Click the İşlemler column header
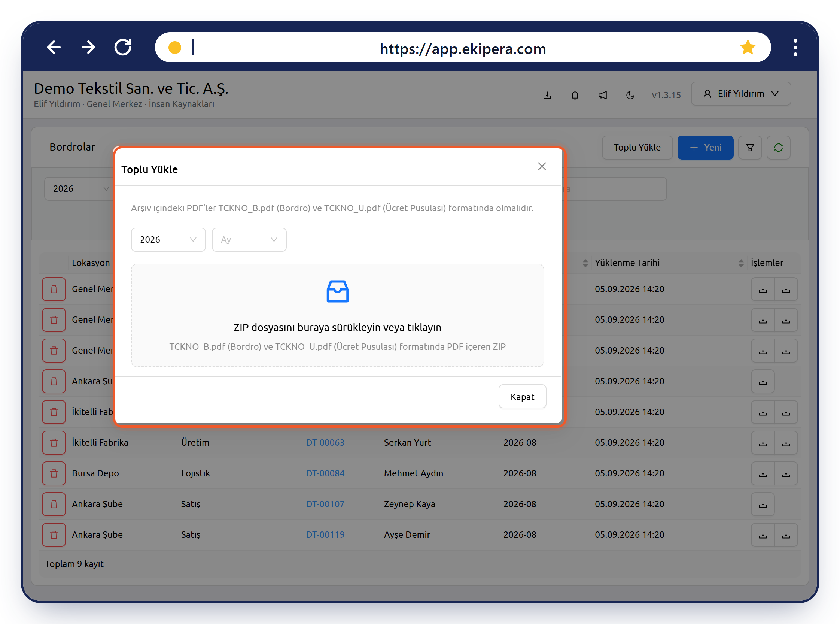This screenshot has height=624, width=840. tap(767, 263)
